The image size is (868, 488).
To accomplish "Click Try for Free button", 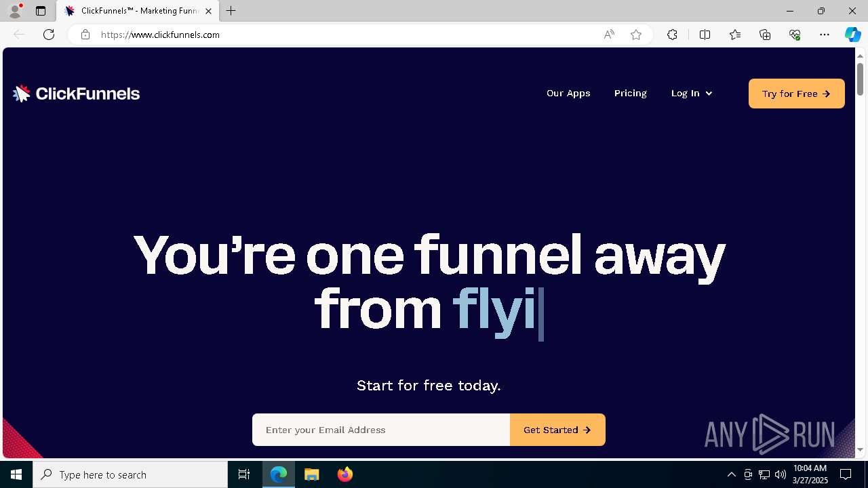I will (x=797, y=94).
